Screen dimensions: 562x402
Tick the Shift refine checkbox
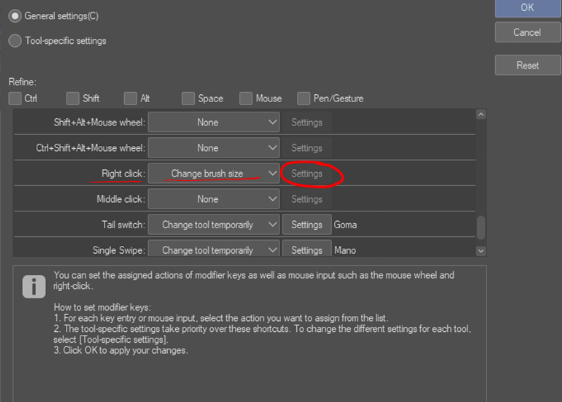pos(73,98)
